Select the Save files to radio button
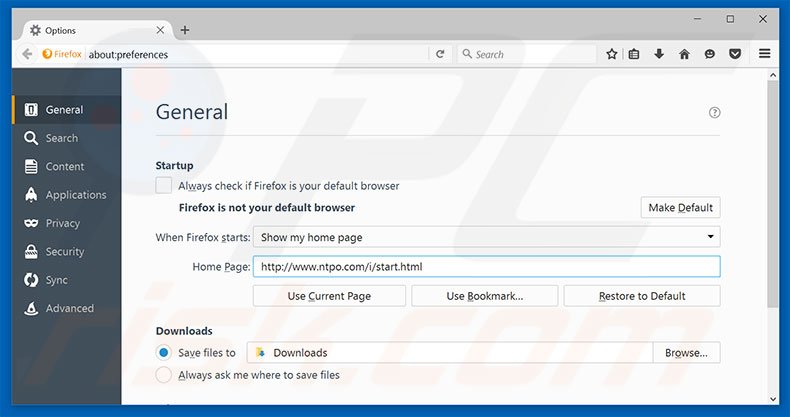 point(163,353)
